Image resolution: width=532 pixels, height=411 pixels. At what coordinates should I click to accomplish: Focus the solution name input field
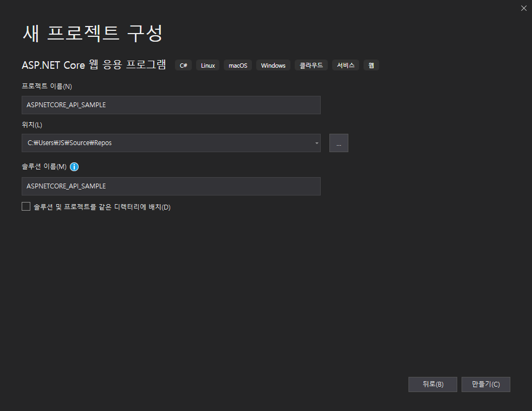point(171,186)
